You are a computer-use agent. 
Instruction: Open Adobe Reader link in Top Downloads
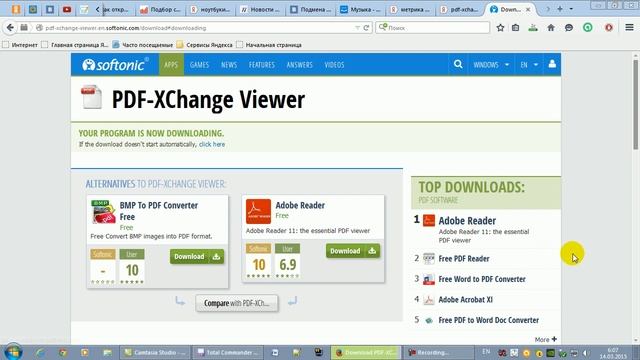pyautogui.click(x=467, y=220)
